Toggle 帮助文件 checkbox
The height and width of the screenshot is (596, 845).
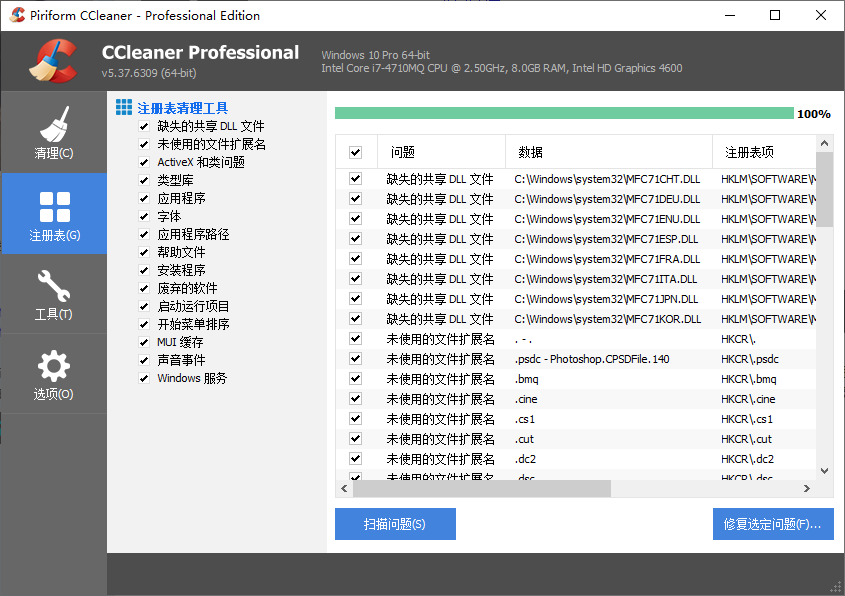click(x=144, y=252)
